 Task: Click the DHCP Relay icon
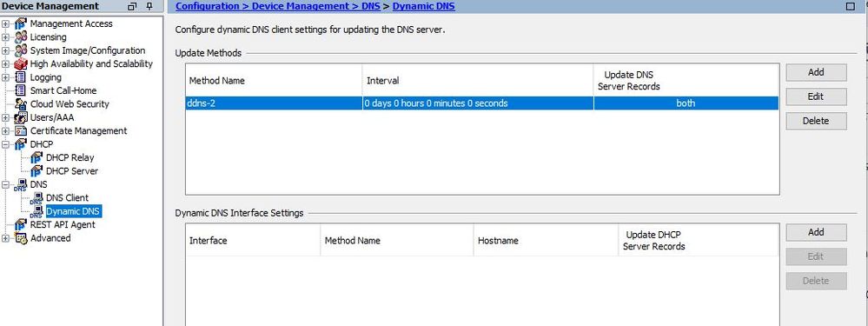coord(36,157)
